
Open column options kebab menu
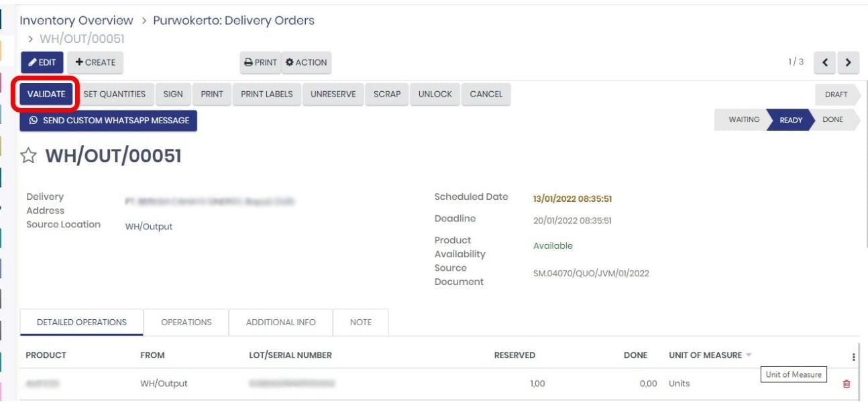(853, 357)
